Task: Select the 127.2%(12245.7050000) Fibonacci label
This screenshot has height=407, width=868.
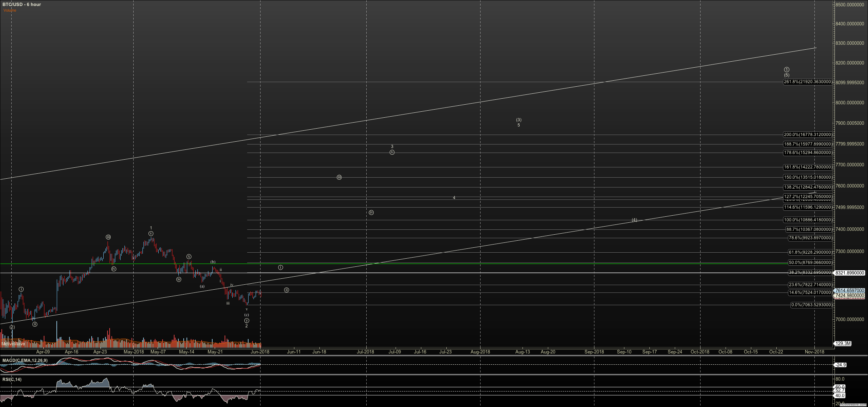Action: click(x=808, y=197)
